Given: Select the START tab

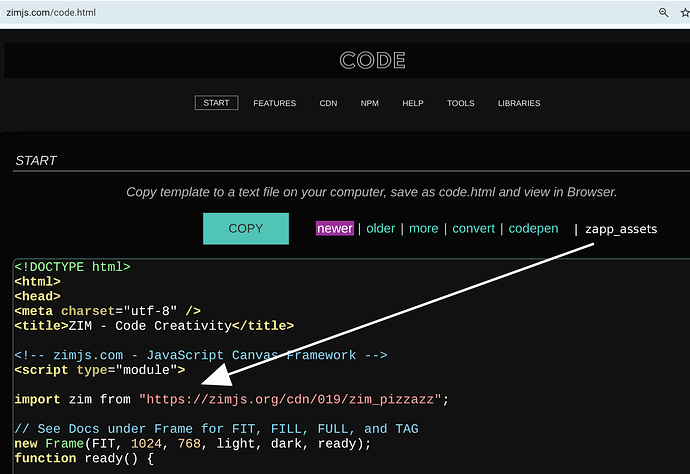Looking at the screenshot, I should pyautogui.click(x=216, y=103).
